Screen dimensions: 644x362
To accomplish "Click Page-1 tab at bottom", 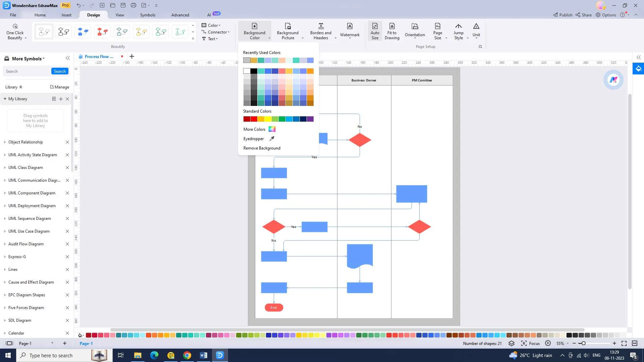I will (86, 344).
